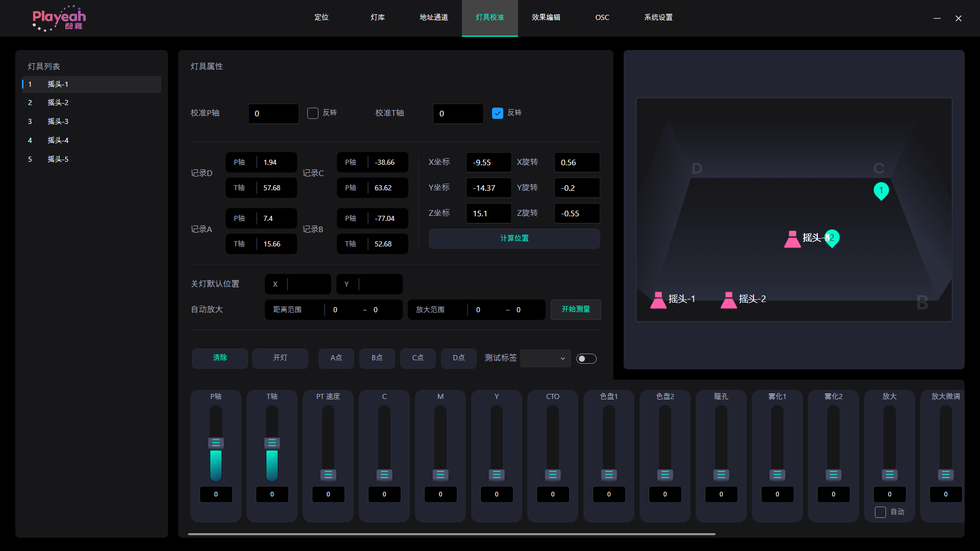980x551 pixels.
Task: Click the 摇头-1 fixture icon in stage view
Action: click(658, 300)
